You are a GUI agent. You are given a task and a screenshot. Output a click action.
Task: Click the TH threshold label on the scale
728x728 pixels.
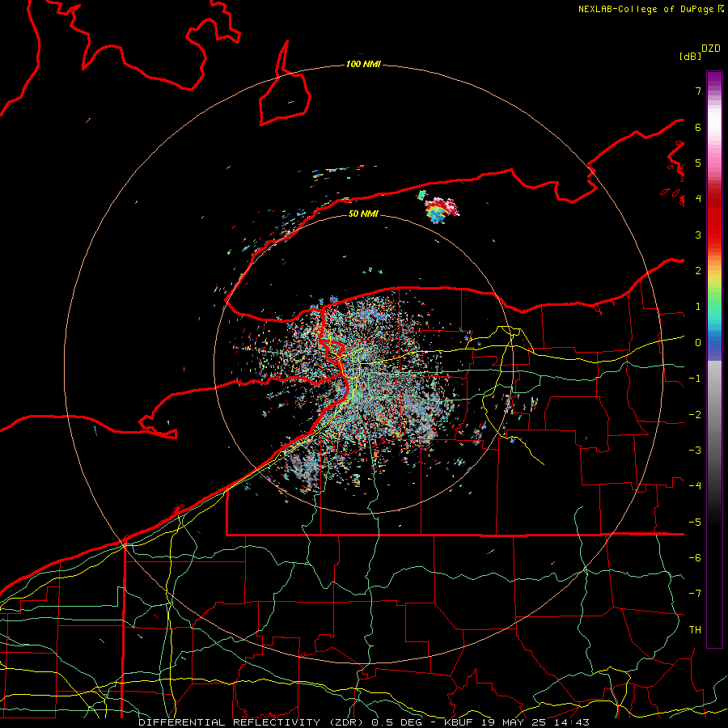695,630
